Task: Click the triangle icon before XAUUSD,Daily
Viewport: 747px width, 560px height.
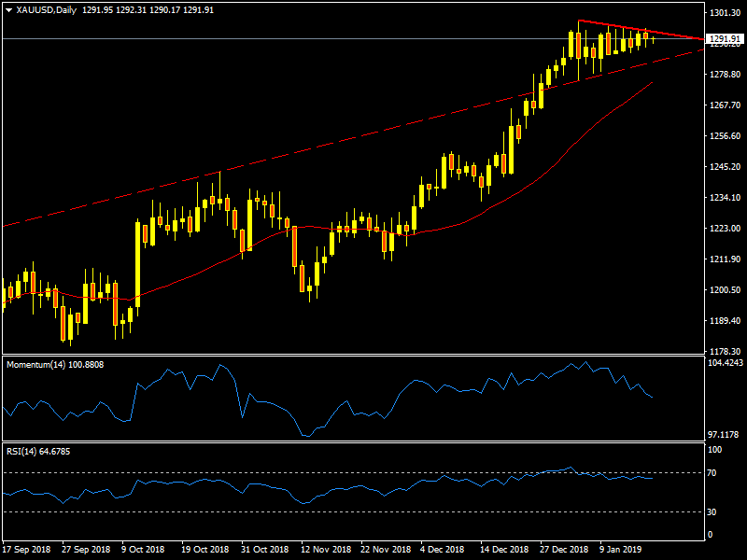Action: point(8,9)
